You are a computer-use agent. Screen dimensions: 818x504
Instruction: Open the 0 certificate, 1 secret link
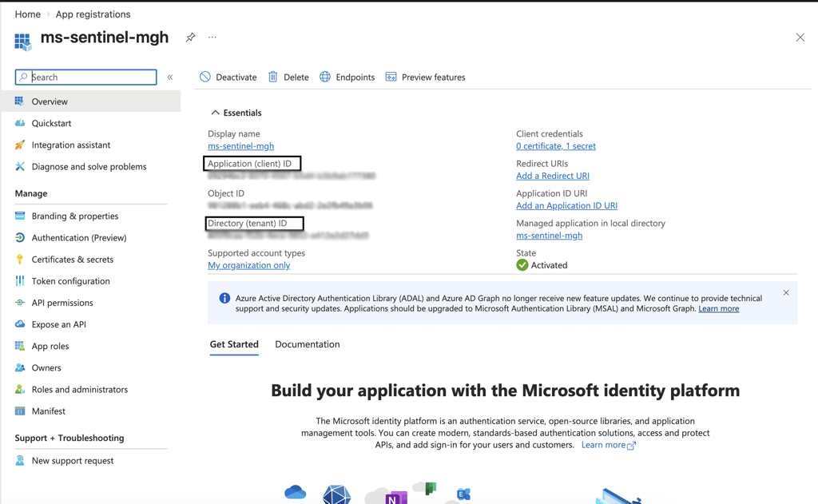tap(556, 146)
